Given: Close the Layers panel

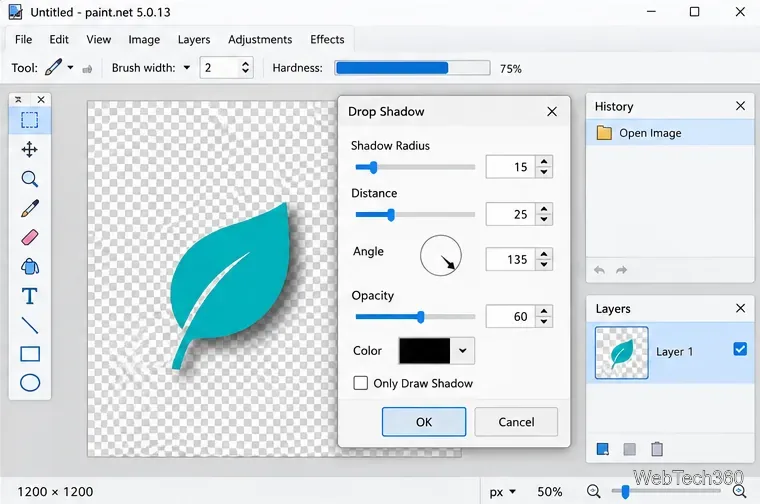Looking at the screenshot, I should point(740,308).
